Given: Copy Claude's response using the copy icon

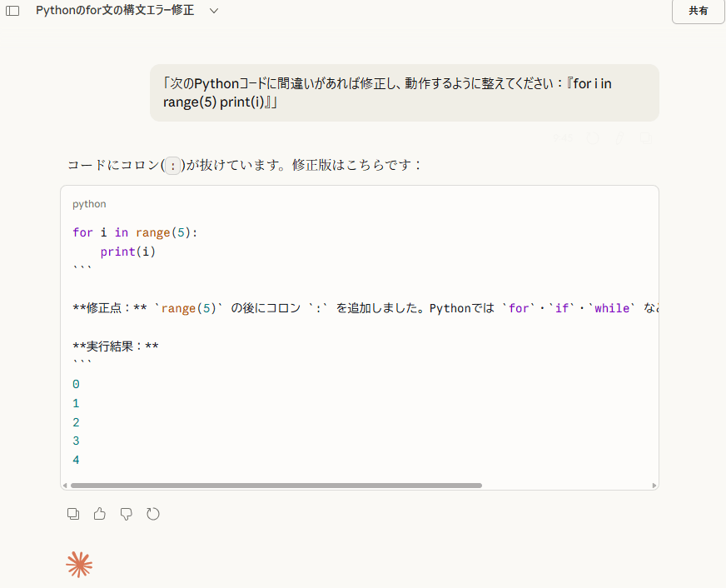Looking at the screenshot, I should [x=73, y=514].
